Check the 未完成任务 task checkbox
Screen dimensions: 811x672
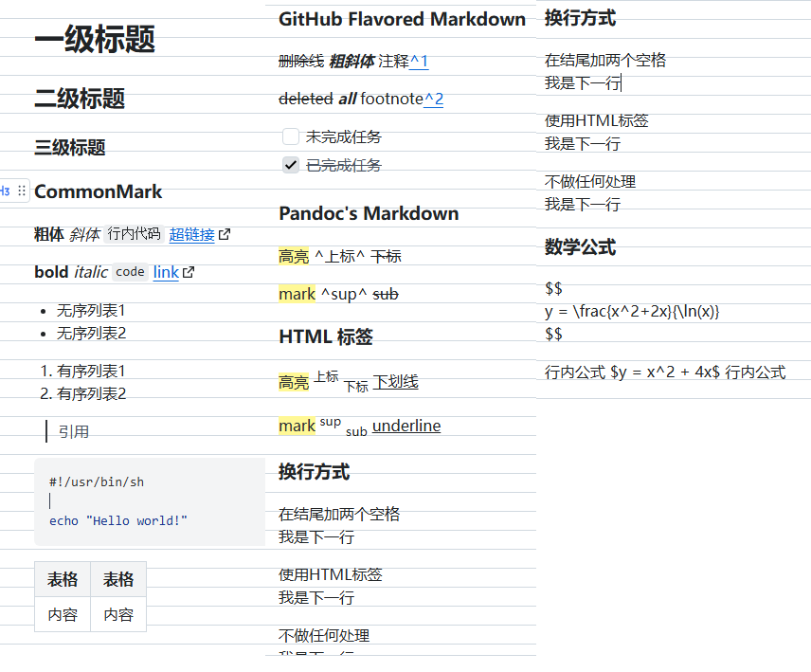(x=291, y=136)
